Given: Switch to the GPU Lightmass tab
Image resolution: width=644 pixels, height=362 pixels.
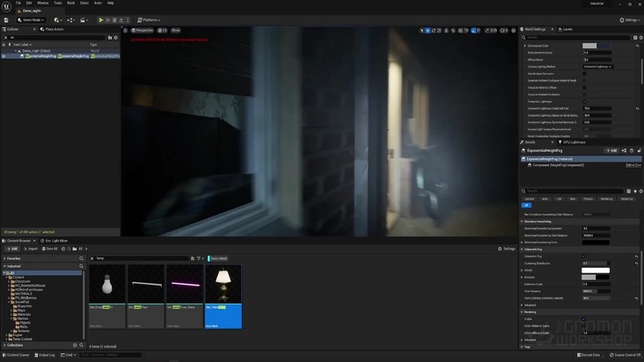Looking at the screenshot, I should tap(572, 142).
